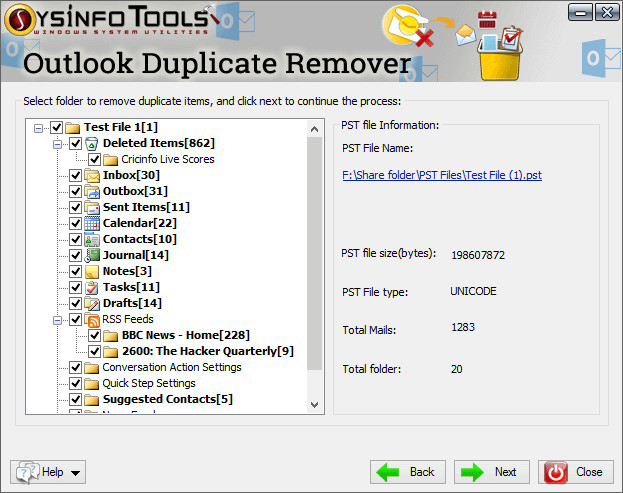Select the Conversation Action Settings label
Image resolution: width=623 pixels, height=493 pixels.
(x=172, y=367)
